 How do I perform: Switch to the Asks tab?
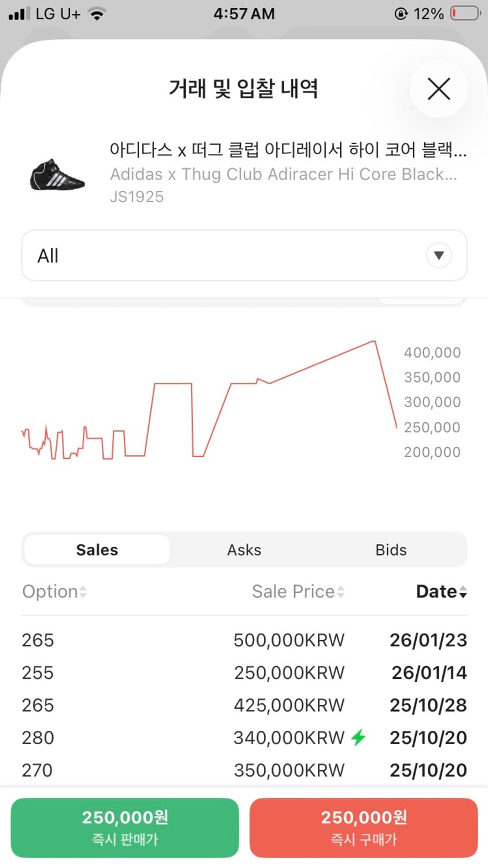[244, 550]
